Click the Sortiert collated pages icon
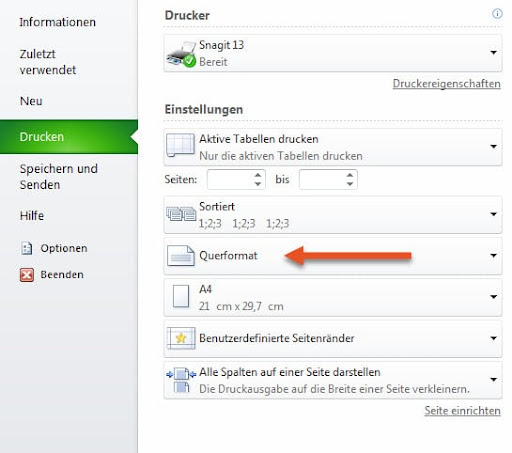The image size is (512, 453). tap(181, 214)
